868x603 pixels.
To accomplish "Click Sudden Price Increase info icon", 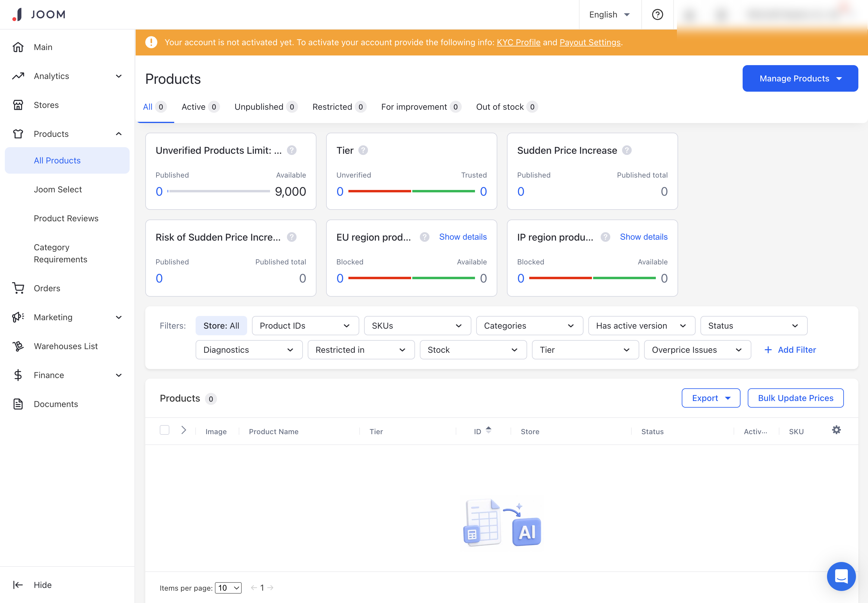I will tap(627, 150).
